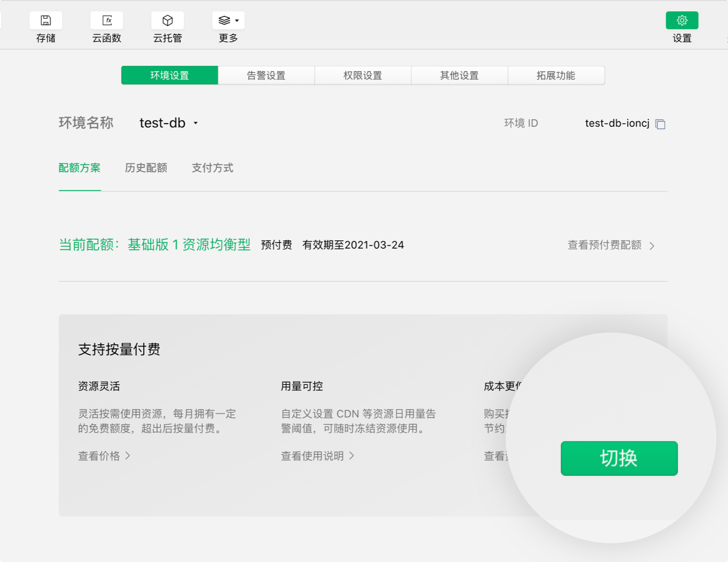Expand the 更多 toolbar dropdown
The height and width of the screenshot is (562, 728).
pos(228,21)
